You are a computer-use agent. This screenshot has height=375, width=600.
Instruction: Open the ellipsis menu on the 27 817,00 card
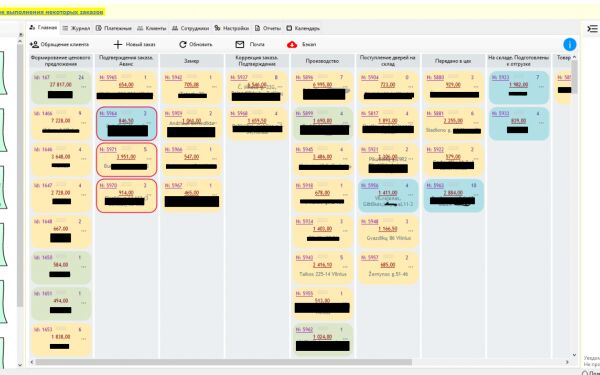(x=84, y=87)
